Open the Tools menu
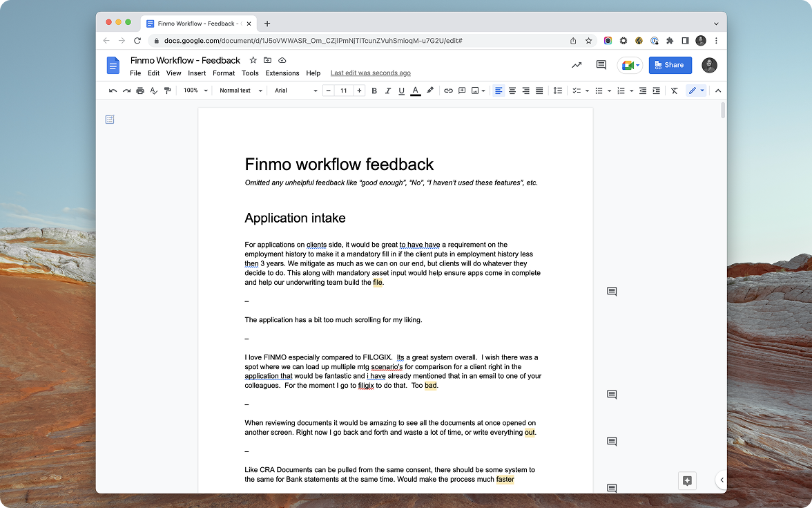 [x=250, y=73]
